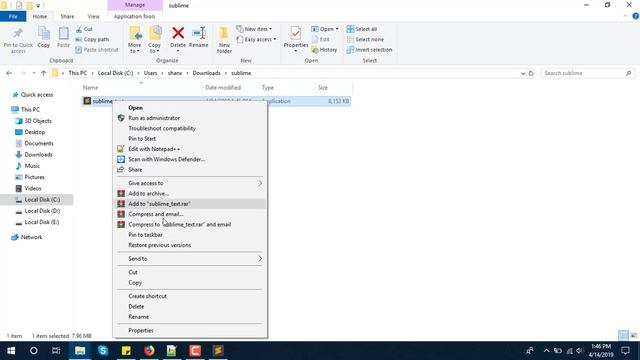Open Task View on the taskbar
640x360 pixels.
(x=56, y=351)
